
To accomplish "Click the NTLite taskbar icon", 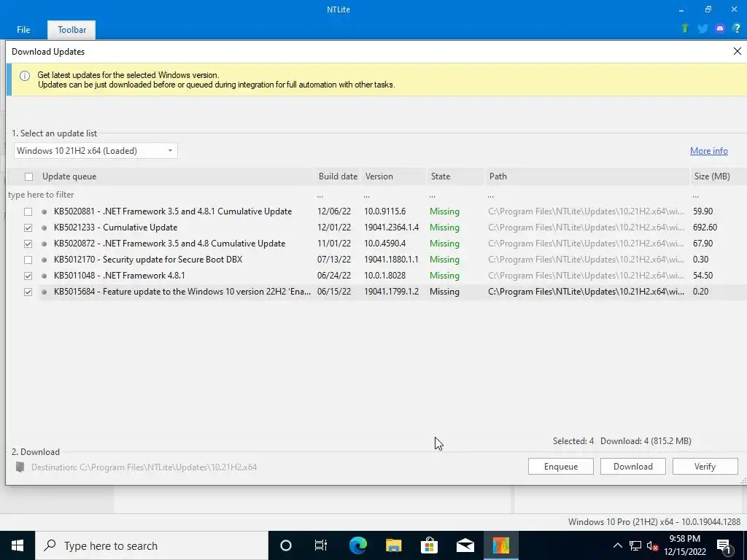I will tap(500, 545).
